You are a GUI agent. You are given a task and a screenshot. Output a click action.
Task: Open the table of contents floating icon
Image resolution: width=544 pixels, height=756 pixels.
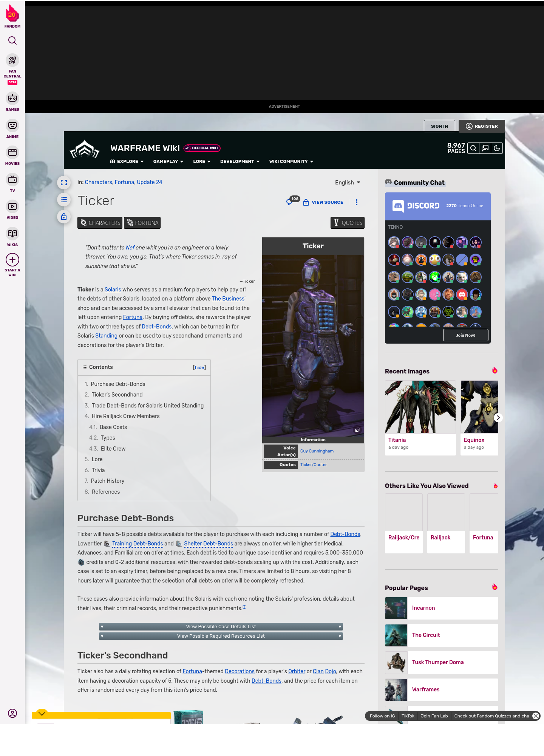pos(64,200)
